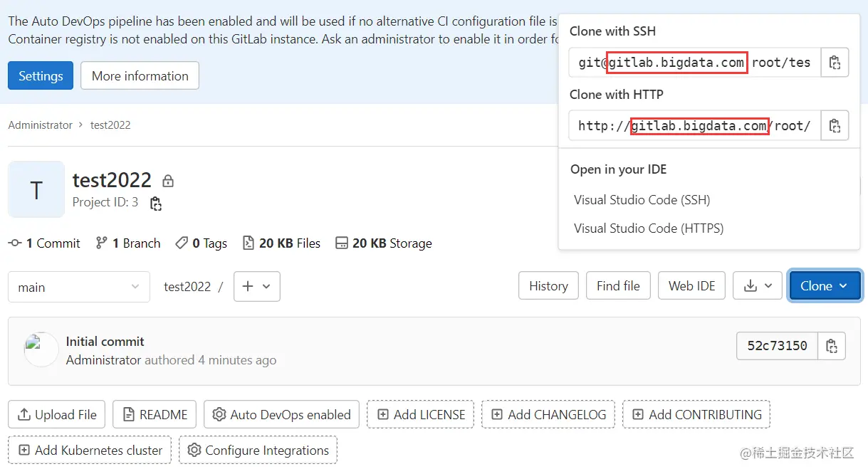Click the Project ID: 3 text
The height and width of the screenshot is (474, 868).
pos(105,202)
